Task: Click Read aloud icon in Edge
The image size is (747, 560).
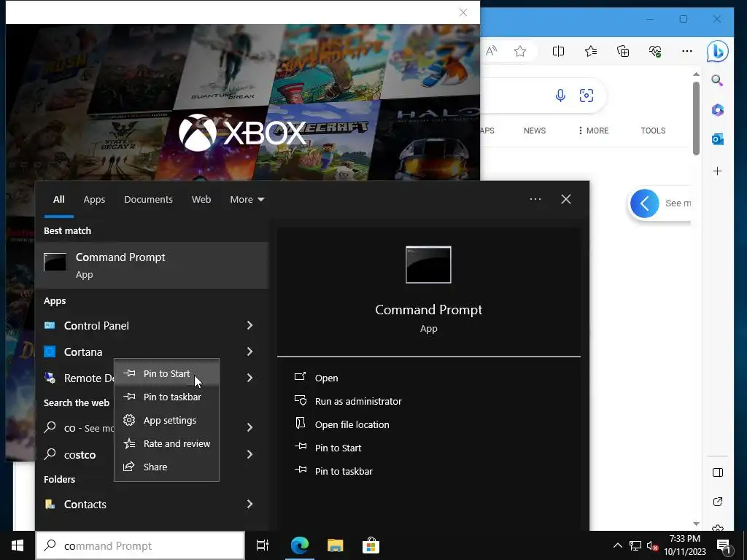Action: click(491, 51)
